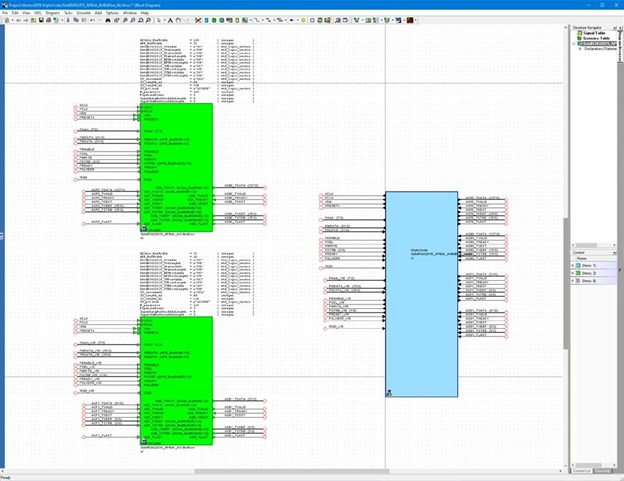
Task: Select the upper green component block
Action: pyautogui.click(x=177, y=150)
